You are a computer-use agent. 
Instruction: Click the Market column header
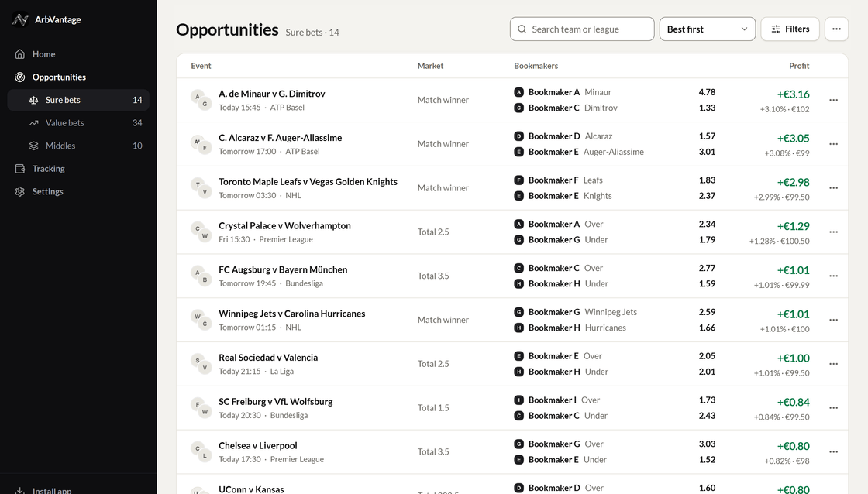(430, 66)
